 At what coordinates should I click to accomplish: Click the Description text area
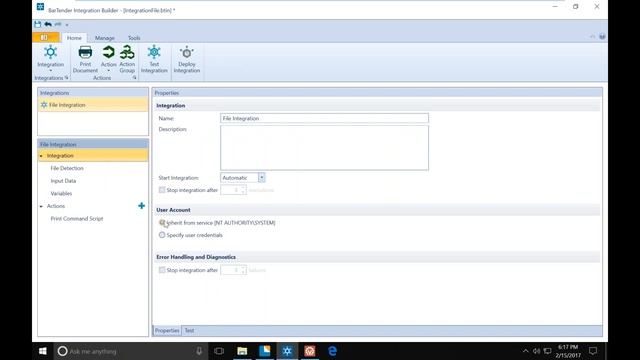(324, 148)
